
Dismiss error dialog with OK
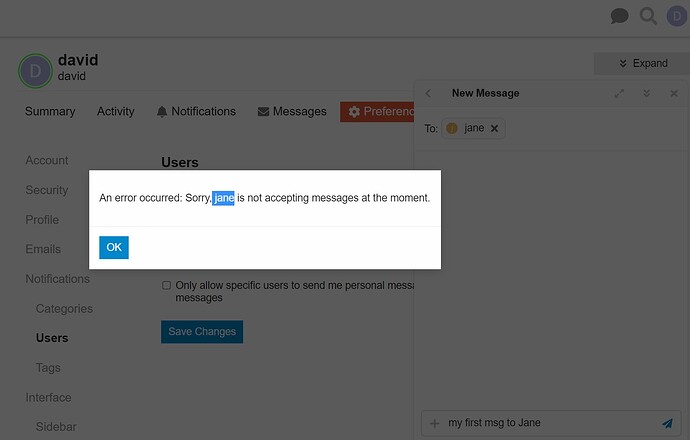tap(114, 247)
